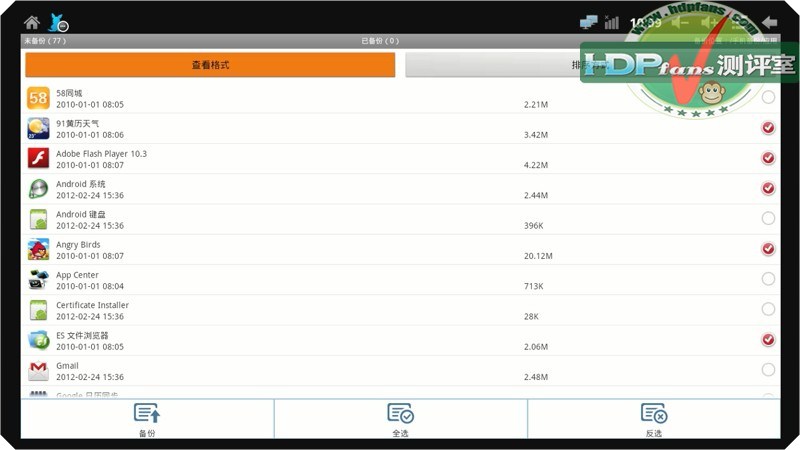
Task: Select the Angry Birds name text
Action: coord(78,244)
